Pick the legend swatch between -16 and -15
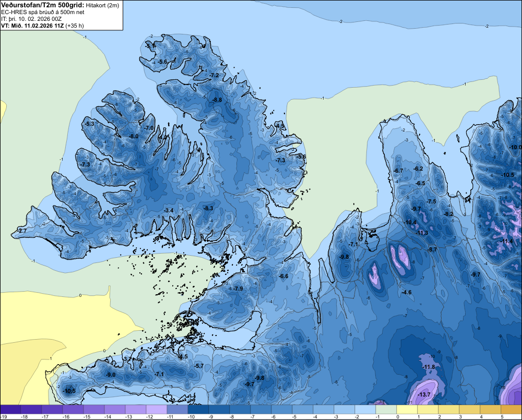 coord(73,410)
